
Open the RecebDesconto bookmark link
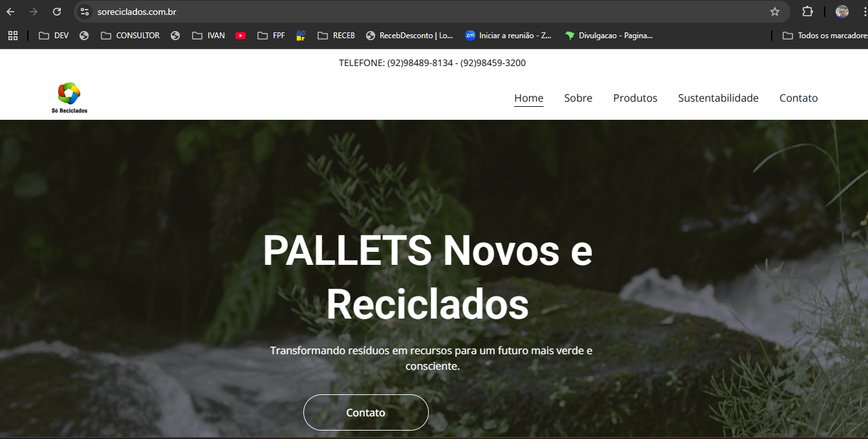[x=409, y=36]
